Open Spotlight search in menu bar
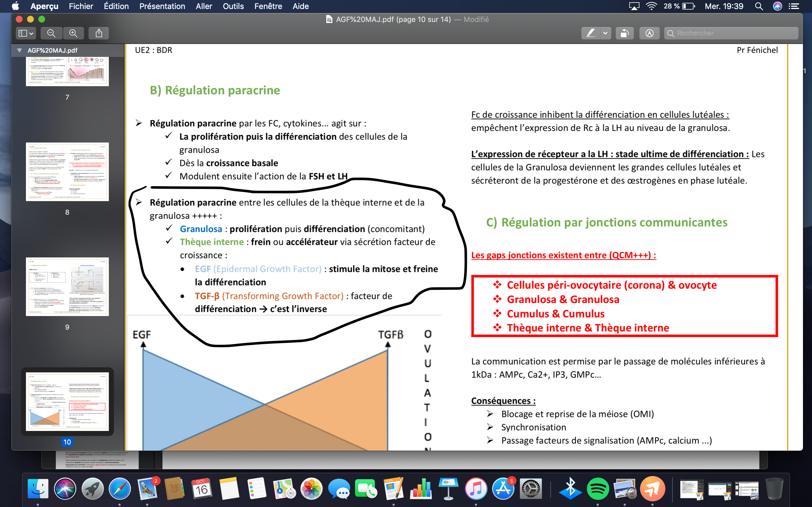Screen dimensions: 812x507 [x=759, y=6]
